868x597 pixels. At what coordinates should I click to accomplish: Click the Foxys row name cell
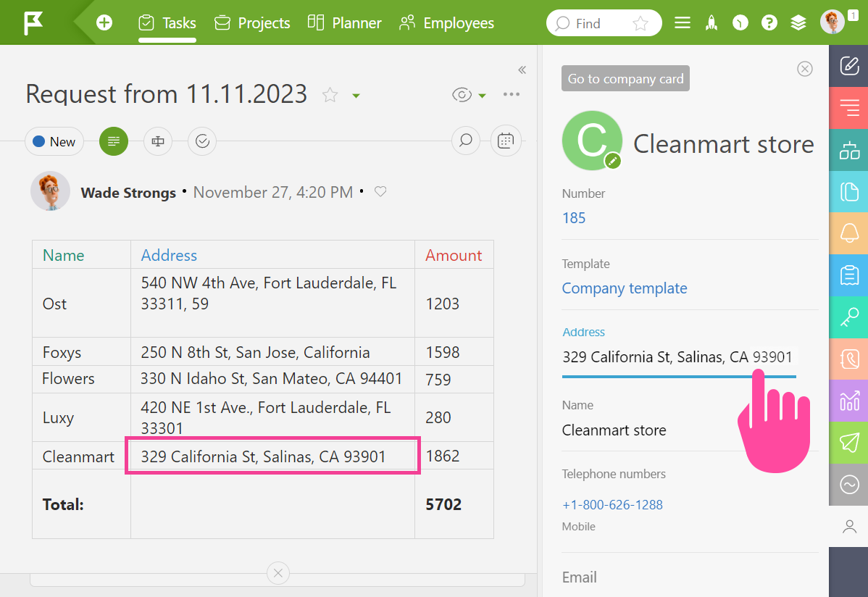pyautogui.click(x=81, y=352)
